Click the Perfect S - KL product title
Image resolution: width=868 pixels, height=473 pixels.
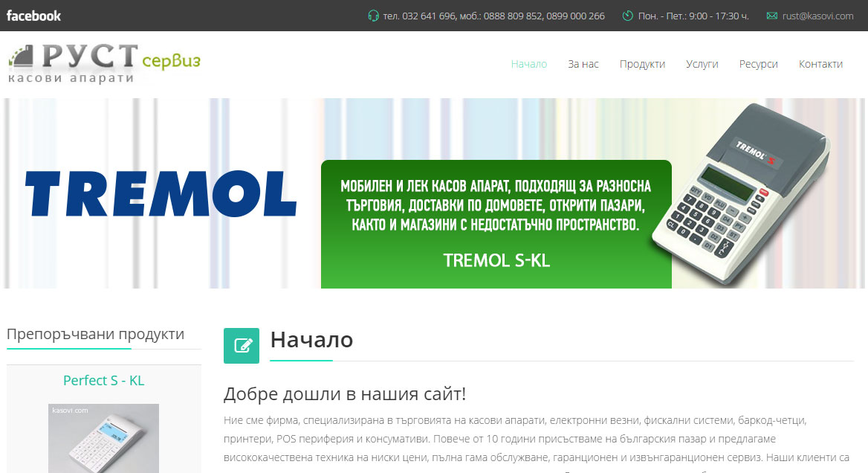104,381
